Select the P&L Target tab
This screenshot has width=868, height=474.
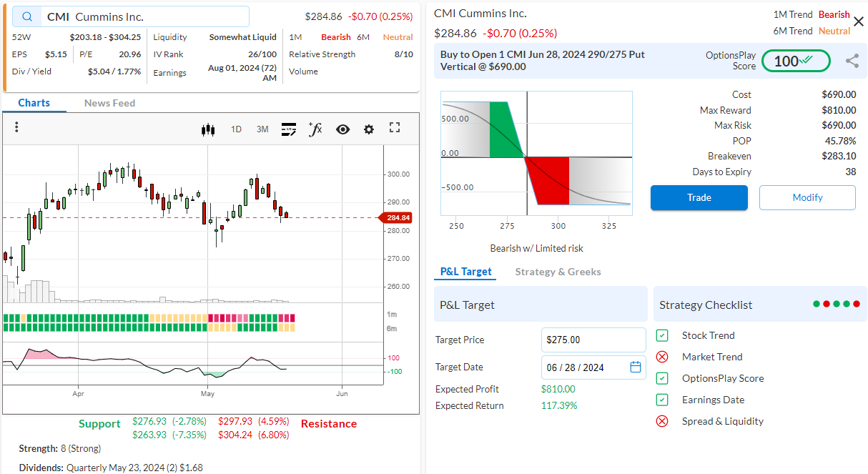[466, 272]
